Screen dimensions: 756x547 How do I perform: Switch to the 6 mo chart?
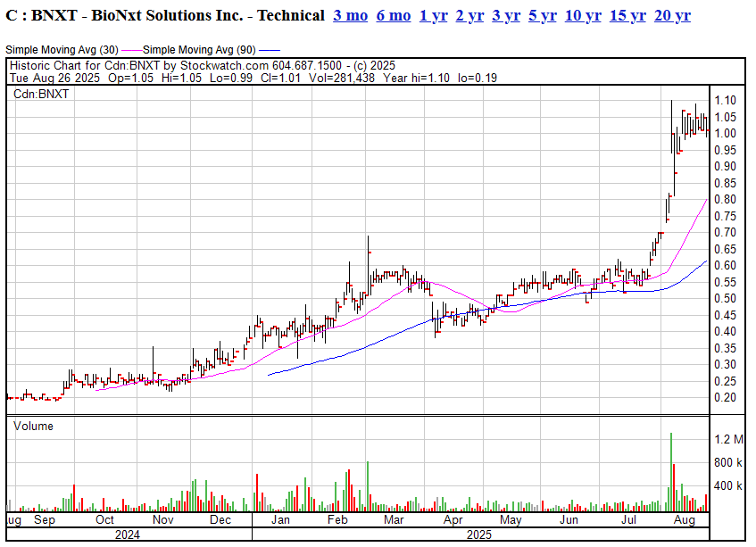[x=394, y=15]
